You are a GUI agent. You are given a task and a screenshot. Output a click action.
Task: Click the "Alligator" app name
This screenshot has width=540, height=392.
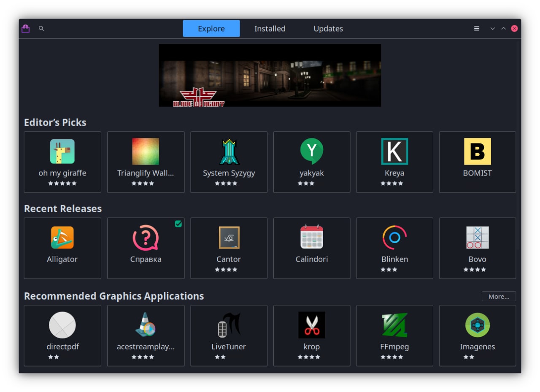[62, 259]
